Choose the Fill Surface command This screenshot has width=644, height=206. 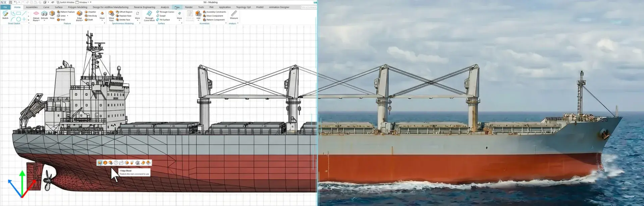pos(163,20)
